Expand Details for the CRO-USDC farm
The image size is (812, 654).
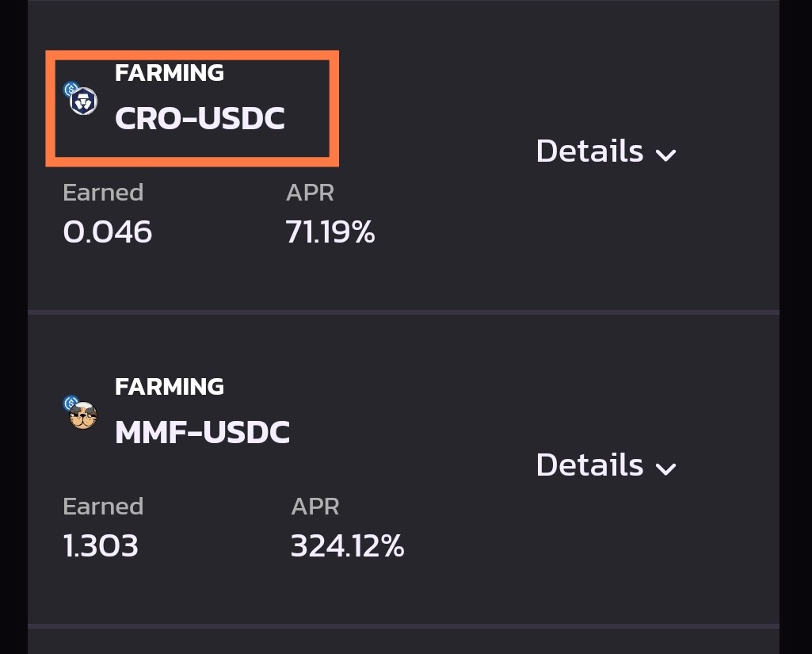pos(606,151)
